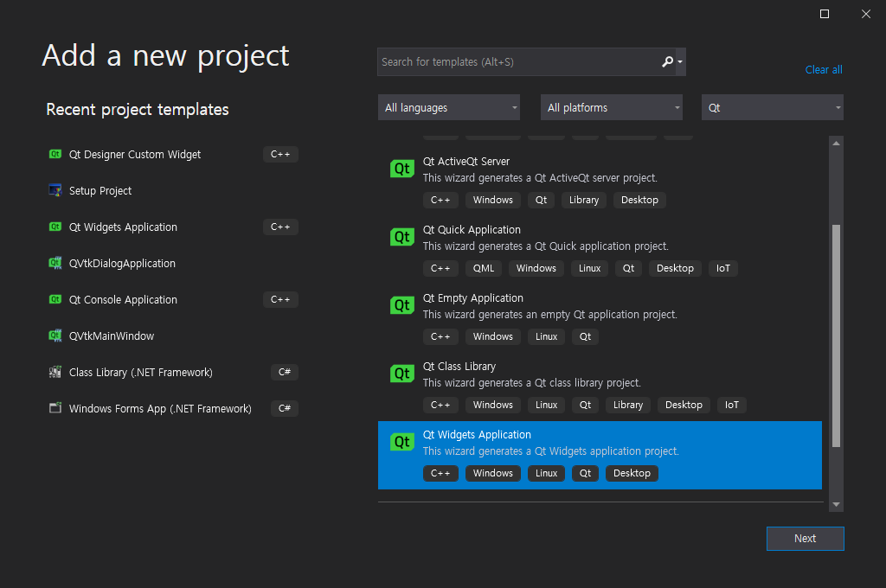This screenshot has height=588, width=886.
Task: Click the Linux tag under the selected Qt Widgets Application template
Action: click(x=547, y=473)
